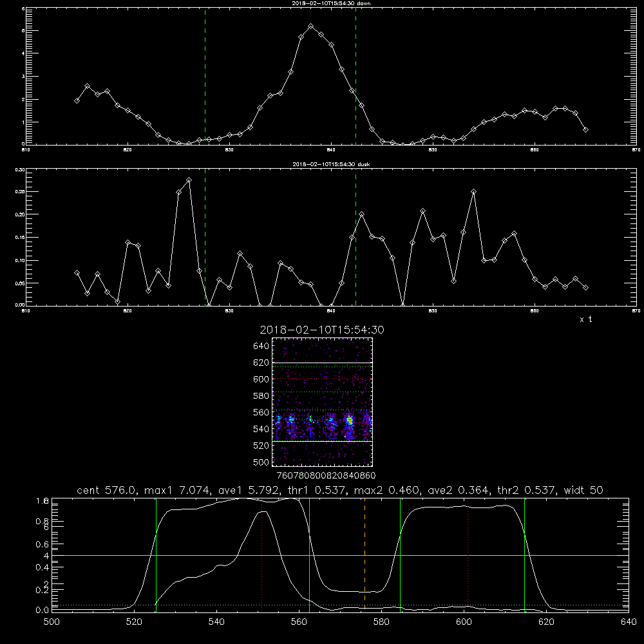Click the first diamond marker of the dawn curve

[x=77, y=100]
